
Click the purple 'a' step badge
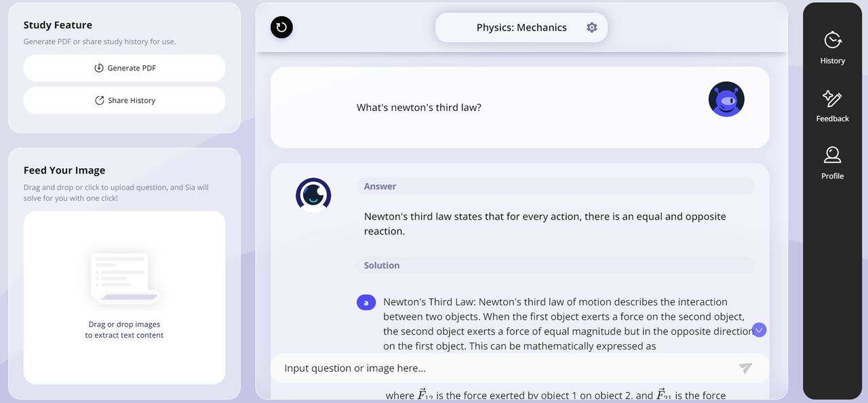tap(366, 303)
